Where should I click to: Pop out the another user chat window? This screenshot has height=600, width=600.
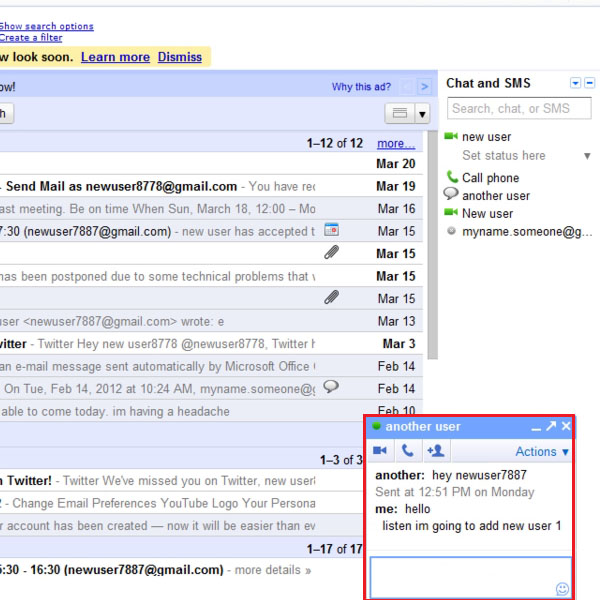pos(551,426)
